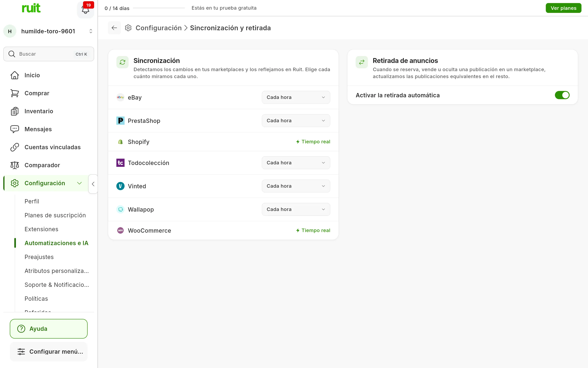Click Configurar menú button

click(49, 352)
